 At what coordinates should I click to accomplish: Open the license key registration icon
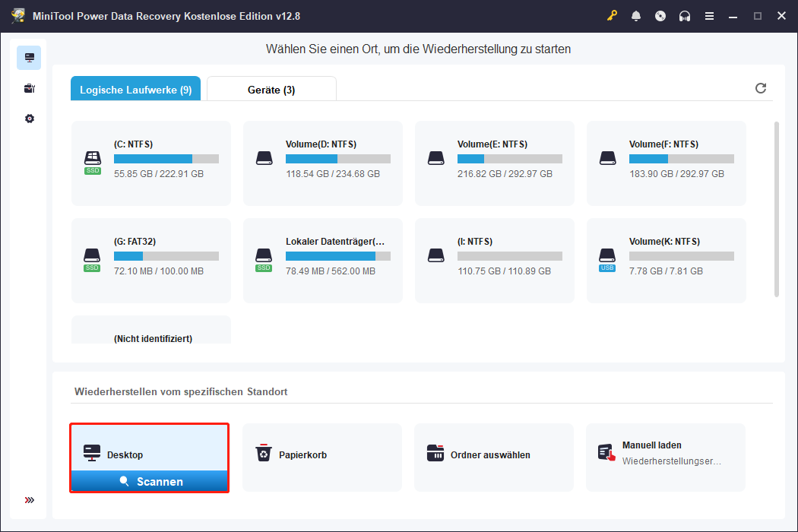point(612,15)
